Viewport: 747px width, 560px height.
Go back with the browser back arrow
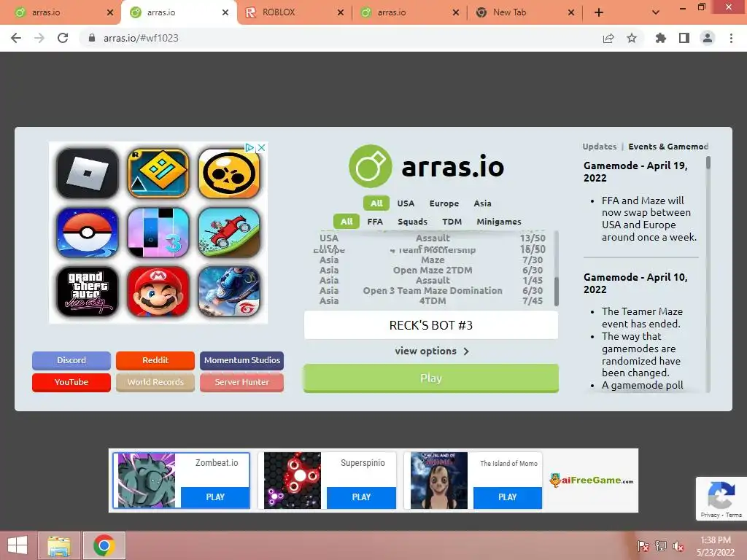[16, 38]
